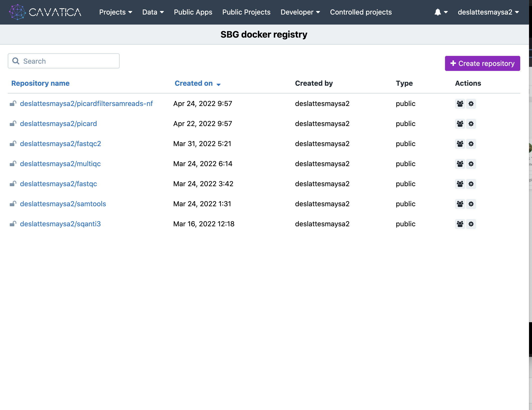Go to Public Apps
The image size is (532, 410).
[x=193, y=12]
